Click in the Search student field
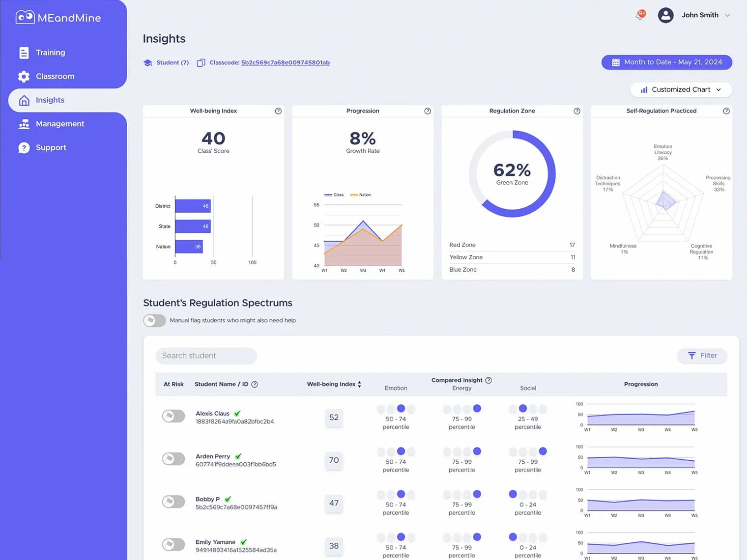Image resolution: width=747 pixels, height=560 pixels. (x=206, y=356)
